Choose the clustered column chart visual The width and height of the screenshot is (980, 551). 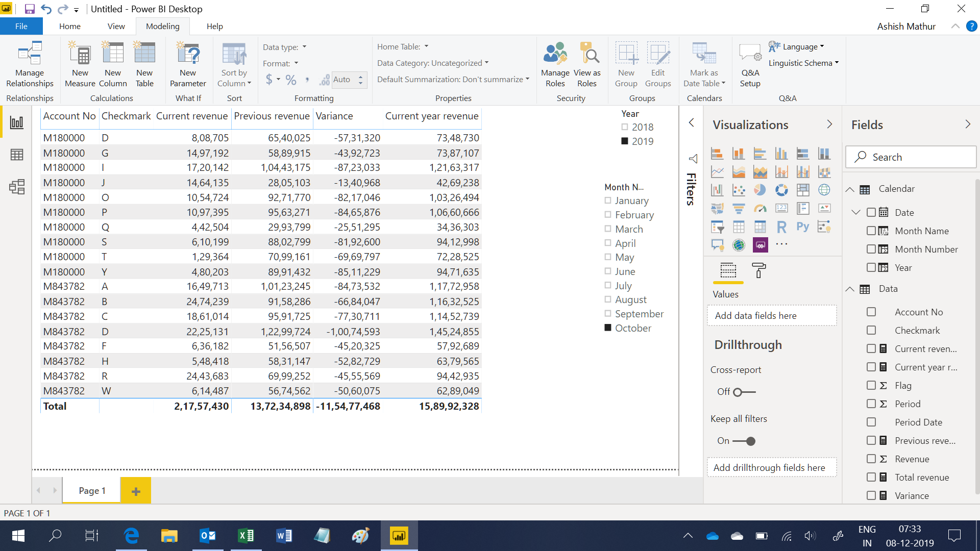click(x=781, y=154)
